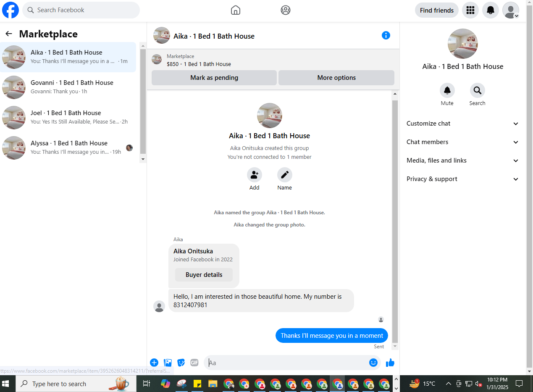Click More options button
The width and height of the screenshot is (533, 392).
tap(336, 78)
